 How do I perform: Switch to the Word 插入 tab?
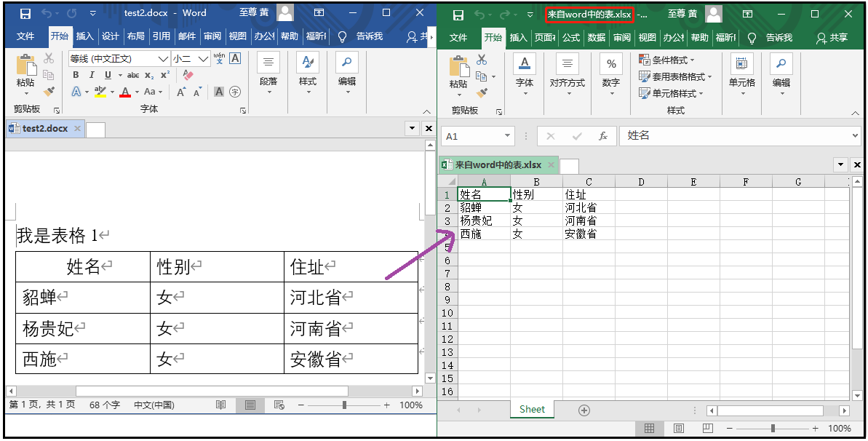pyautogui.click(x=84, y=36)
